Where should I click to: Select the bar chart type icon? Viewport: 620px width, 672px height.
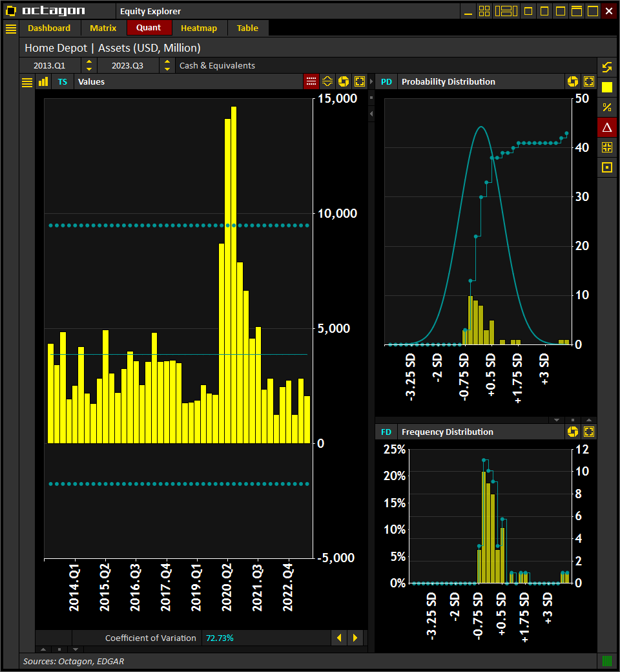pos(43,82)
